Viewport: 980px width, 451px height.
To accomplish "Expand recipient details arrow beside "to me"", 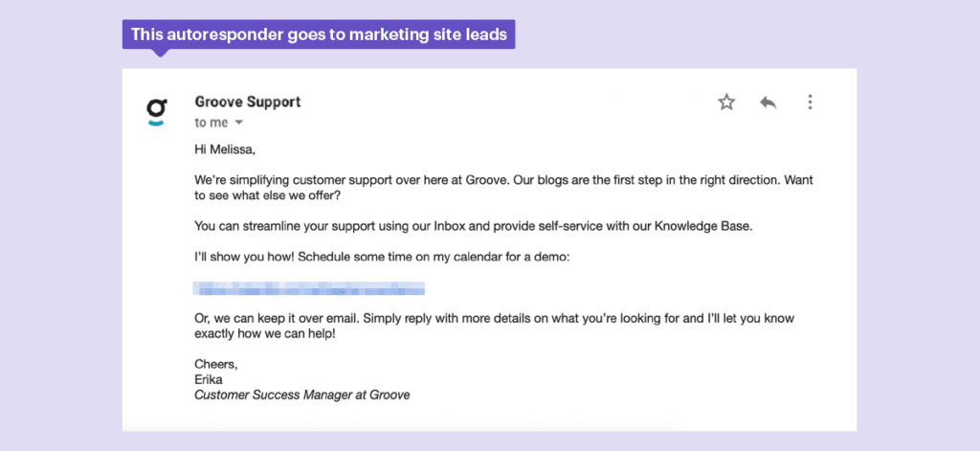I will (x=238, y=123).
